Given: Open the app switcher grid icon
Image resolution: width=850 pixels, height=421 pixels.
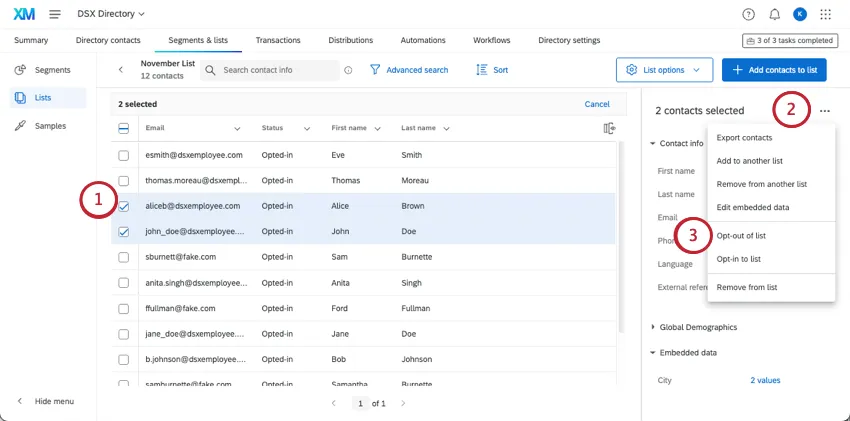Looking at the screenshot, I should pyautogui.click(x=825, y=14).
